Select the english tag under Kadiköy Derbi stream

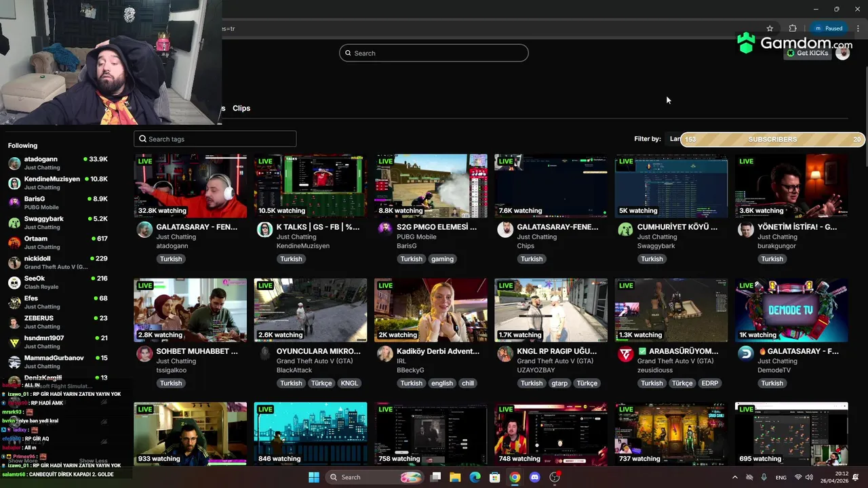click(x=441, y=383)
